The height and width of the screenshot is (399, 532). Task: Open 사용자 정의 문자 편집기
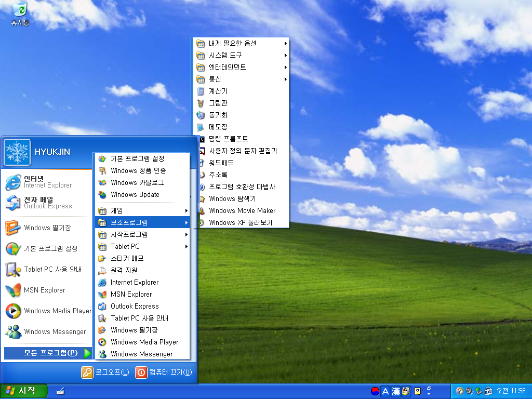(x=244, y=151)
